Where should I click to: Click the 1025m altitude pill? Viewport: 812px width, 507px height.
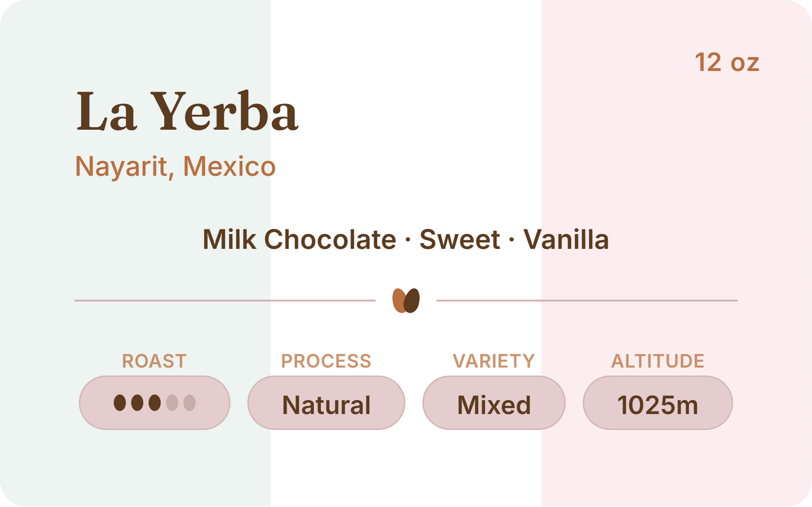(657, 403)
